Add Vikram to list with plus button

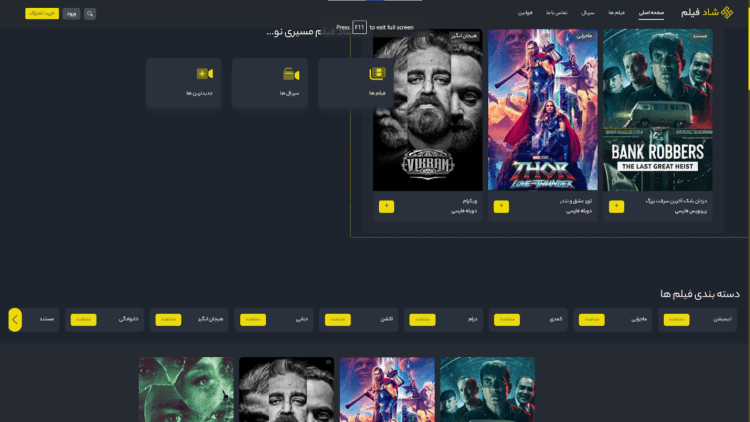(x=386, y=206)
